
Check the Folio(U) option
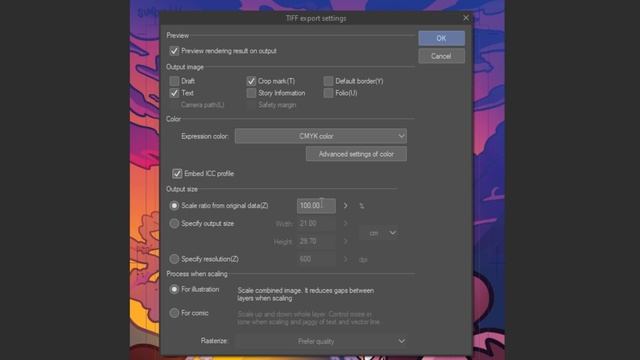328,93
